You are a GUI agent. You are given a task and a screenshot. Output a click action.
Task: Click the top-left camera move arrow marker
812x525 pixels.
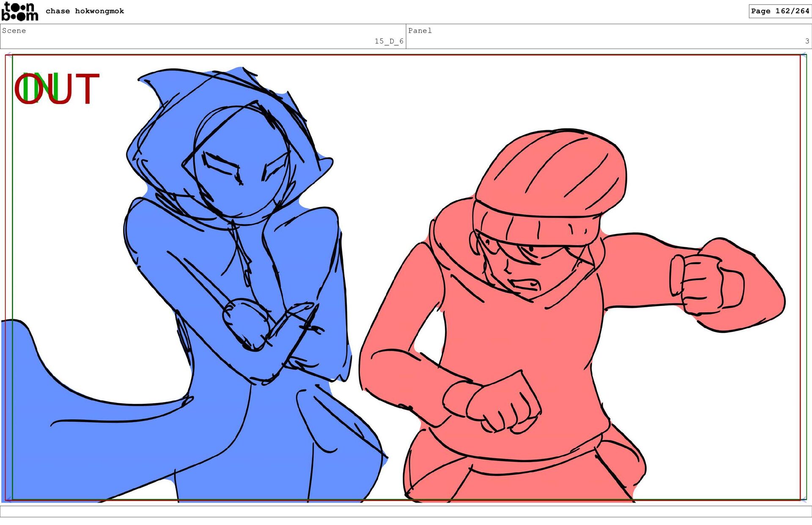[x=8, y=55]
